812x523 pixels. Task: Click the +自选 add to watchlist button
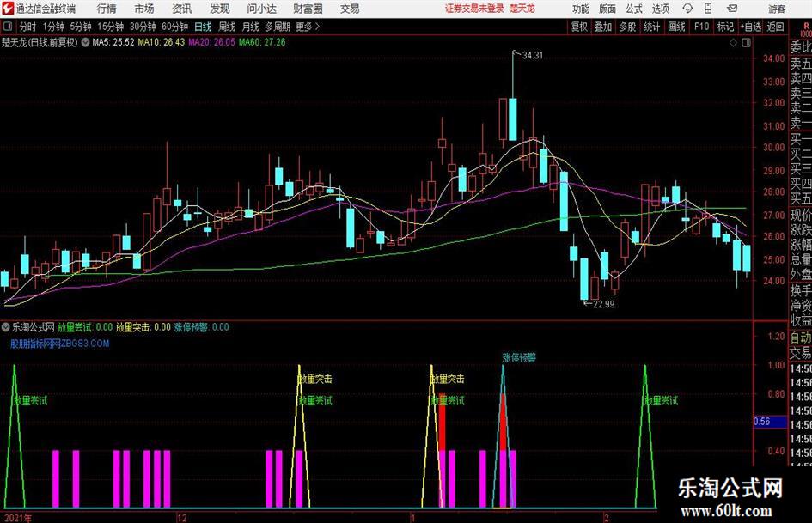pyautogui.click(x=750, y=27)
